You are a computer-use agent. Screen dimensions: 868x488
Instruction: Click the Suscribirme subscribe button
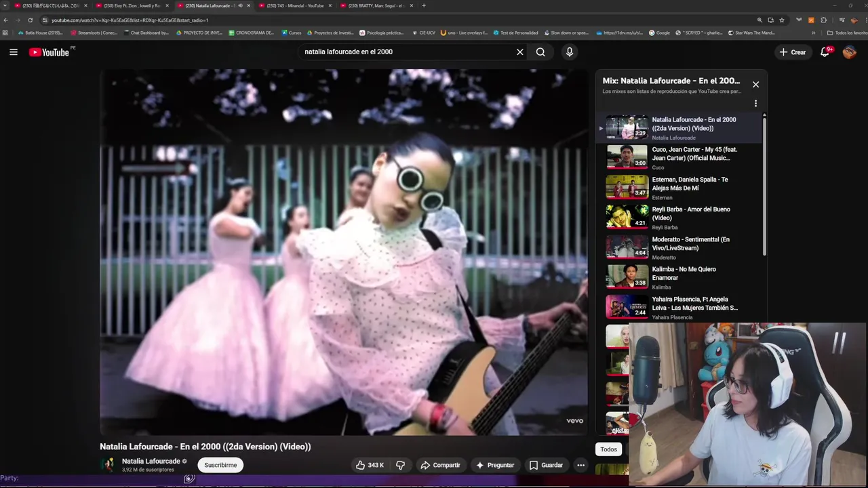[x=220, y=465]
